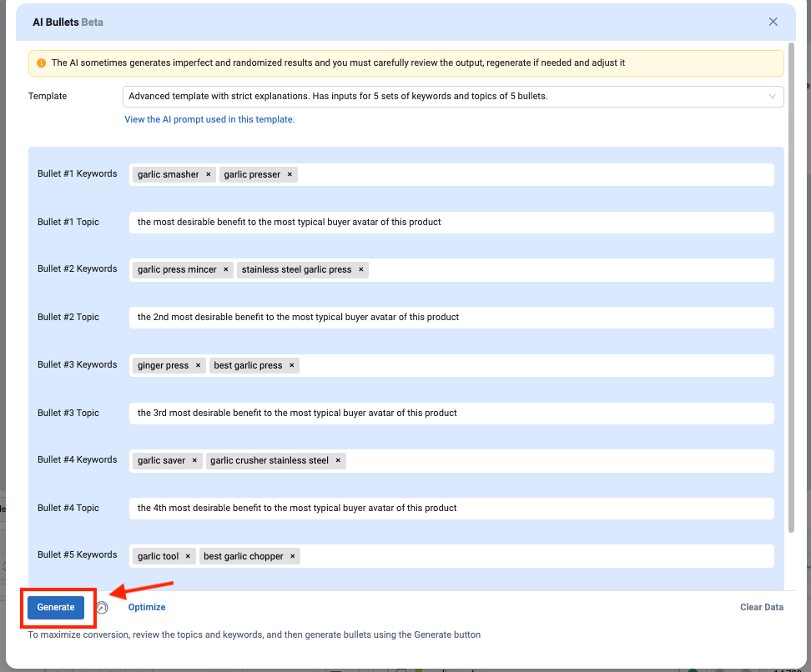Remove the 'garlic crusher stainless steel' tag
The width and height of the screenshot is (811, 672).
point(338,460)
